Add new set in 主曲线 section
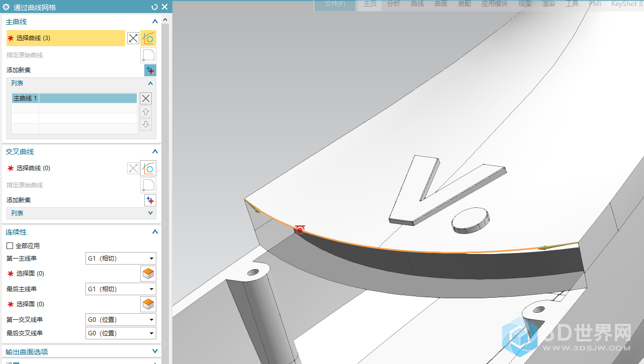 pos(150,70)
